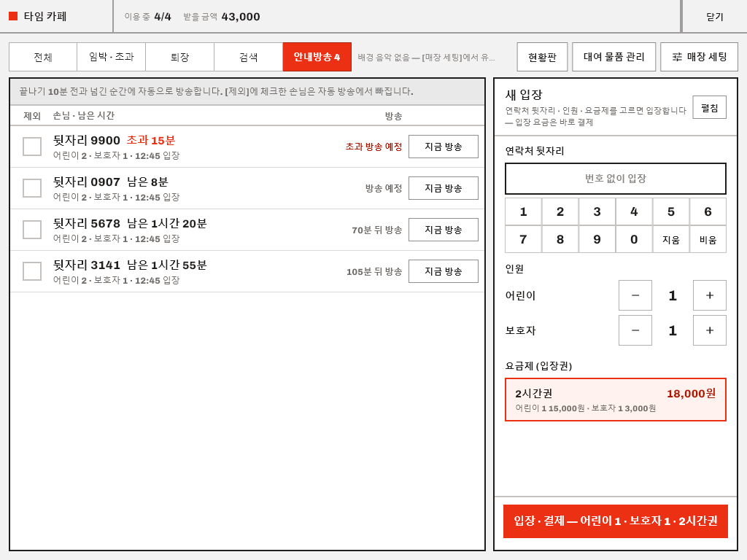The image size is (747, 560).
Task: Switch to the 전체 tab
Action: (43, 57)
